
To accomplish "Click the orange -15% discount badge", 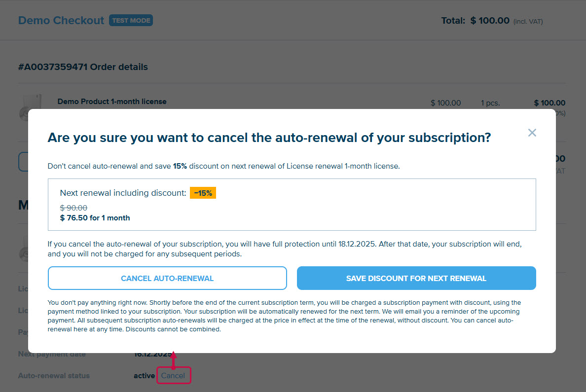I will (203, 193).
